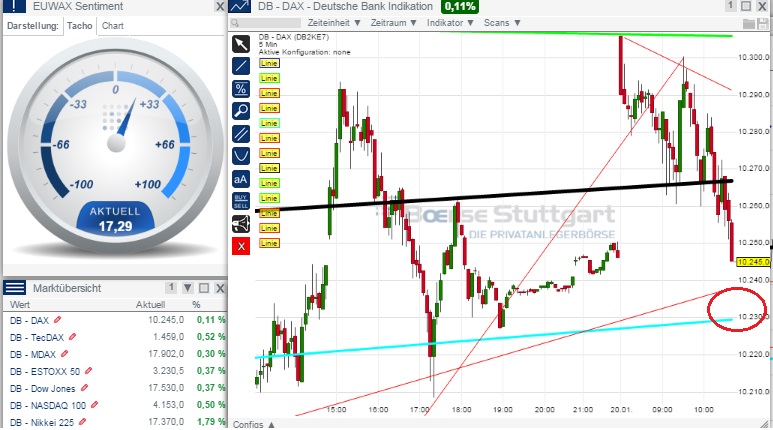Image resolution: width=773 pixels, height=430 pixels.
Task: Switch to the Tacho display tab
Action: pyautogui.click(x=79, y=26)
